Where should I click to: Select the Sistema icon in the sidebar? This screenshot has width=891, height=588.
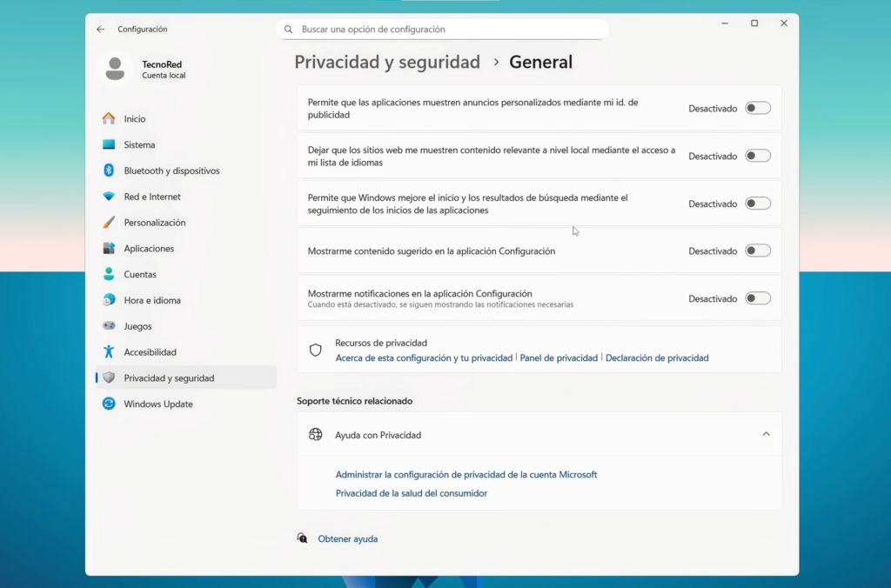[114, 144]
